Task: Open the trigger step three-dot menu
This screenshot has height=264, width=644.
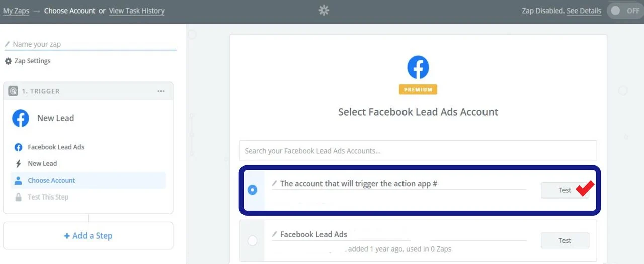Action: tap(161, 91)
